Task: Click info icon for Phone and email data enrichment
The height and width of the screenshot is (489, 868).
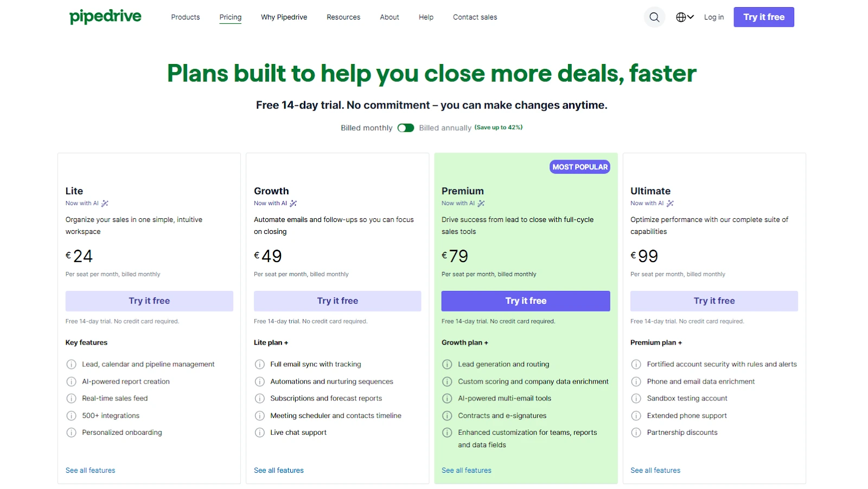Action: (x=636, y=382)
